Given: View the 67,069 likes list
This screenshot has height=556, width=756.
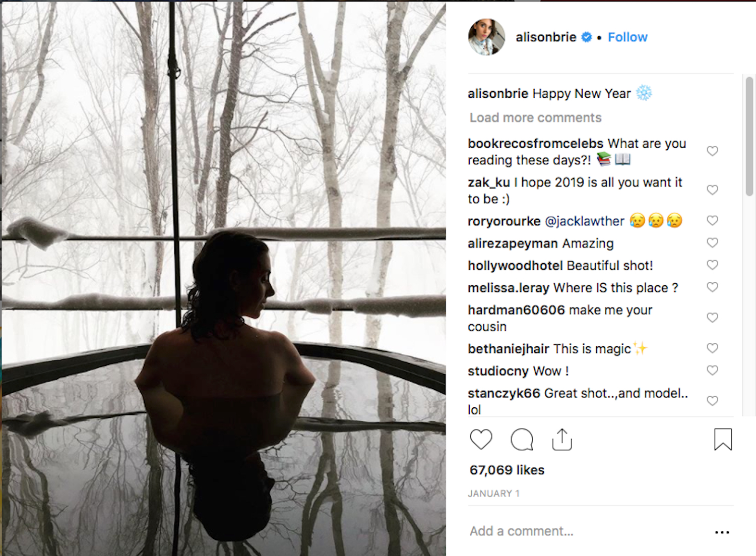Looking at the screenshot, I should tap(507, 470).
